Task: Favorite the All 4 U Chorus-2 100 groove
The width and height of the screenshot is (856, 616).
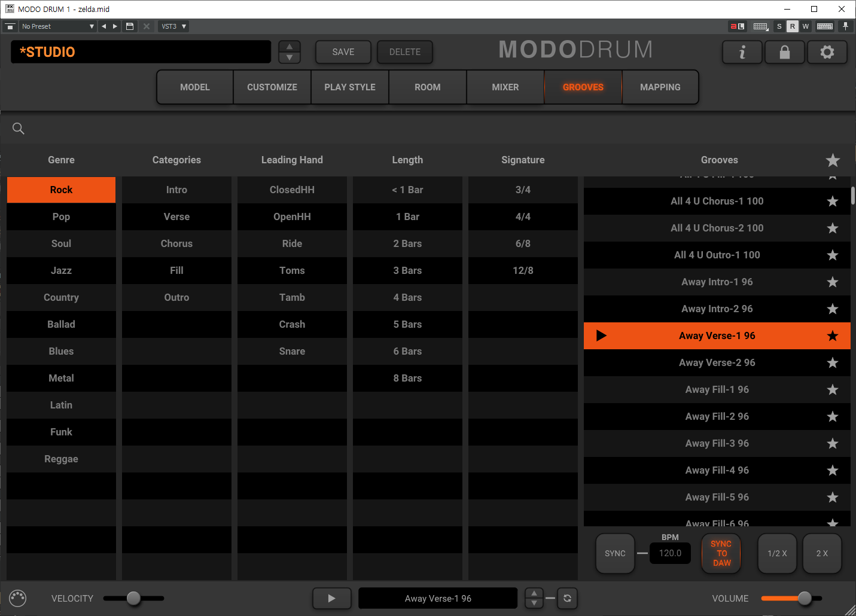Action: pyautogui.click(x=833, y=228)
